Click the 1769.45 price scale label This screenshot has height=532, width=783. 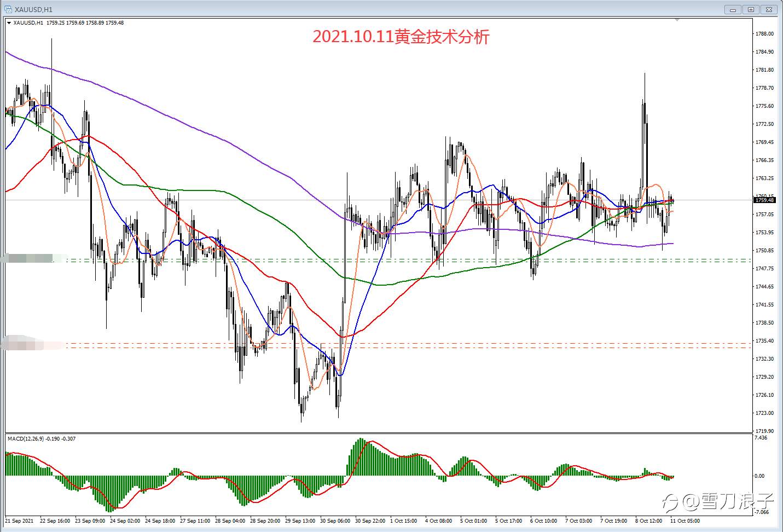pos(764,142)
